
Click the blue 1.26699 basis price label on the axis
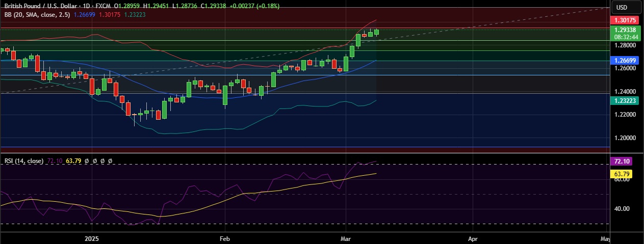tap(625, 60)
